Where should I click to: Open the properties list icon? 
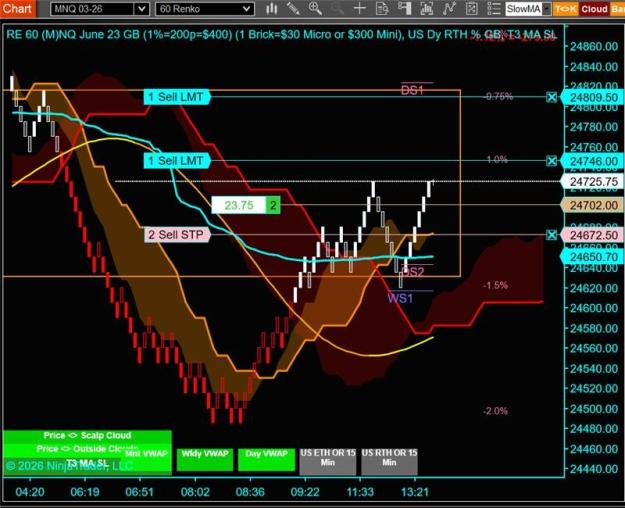pyautogui.click(x=493, y=9)
